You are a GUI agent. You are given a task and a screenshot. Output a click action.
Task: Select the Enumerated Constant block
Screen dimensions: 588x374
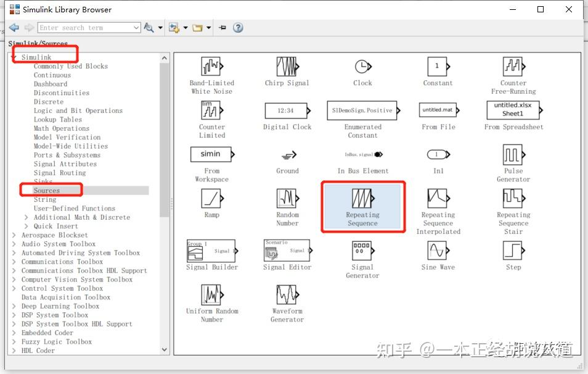(364, 110)
